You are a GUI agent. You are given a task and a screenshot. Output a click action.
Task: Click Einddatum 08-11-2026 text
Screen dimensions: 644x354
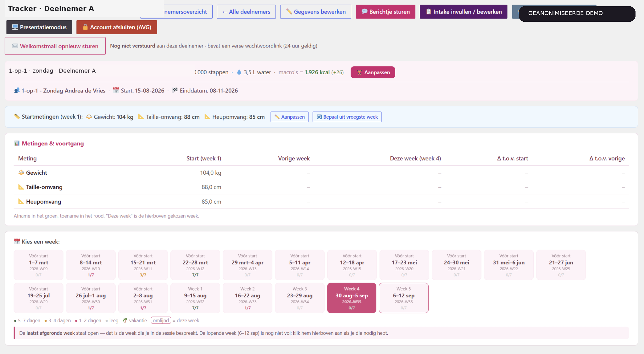209,91
